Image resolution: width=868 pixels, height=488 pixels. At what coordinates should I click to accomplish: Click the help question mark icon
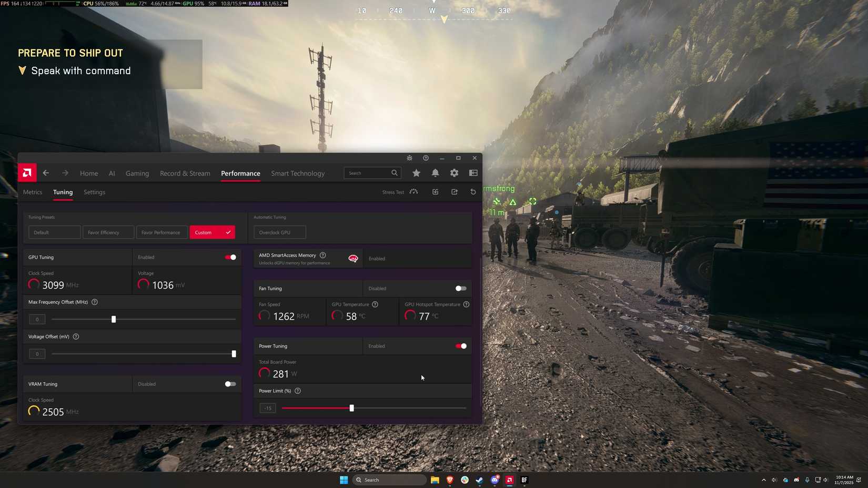(x=426, y=158)
